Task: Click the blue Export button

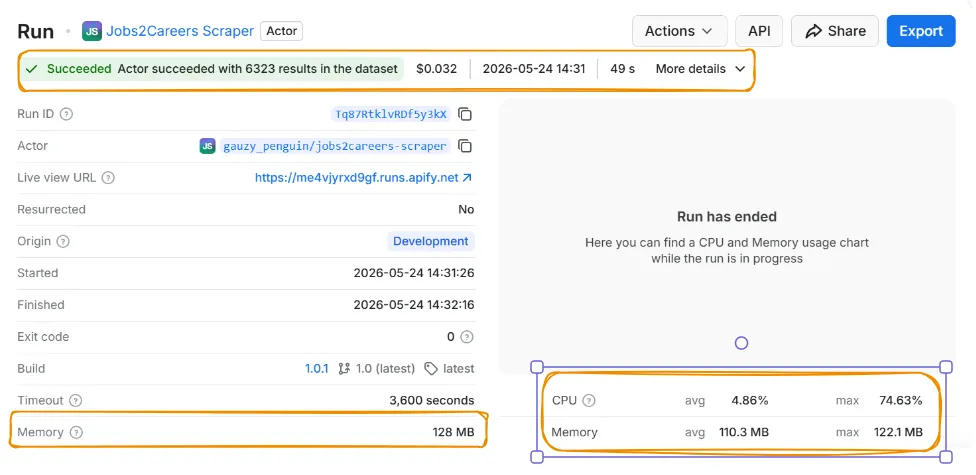Action: coord(921,31)
